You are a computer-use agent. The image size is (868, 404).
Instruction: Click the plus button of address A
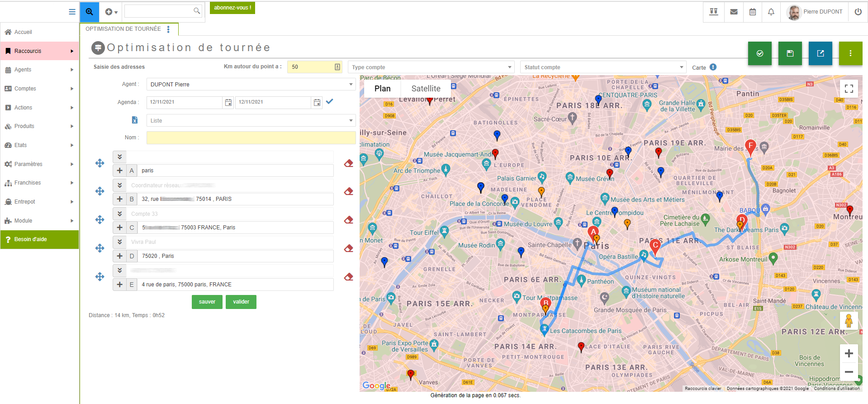[120, 171]
